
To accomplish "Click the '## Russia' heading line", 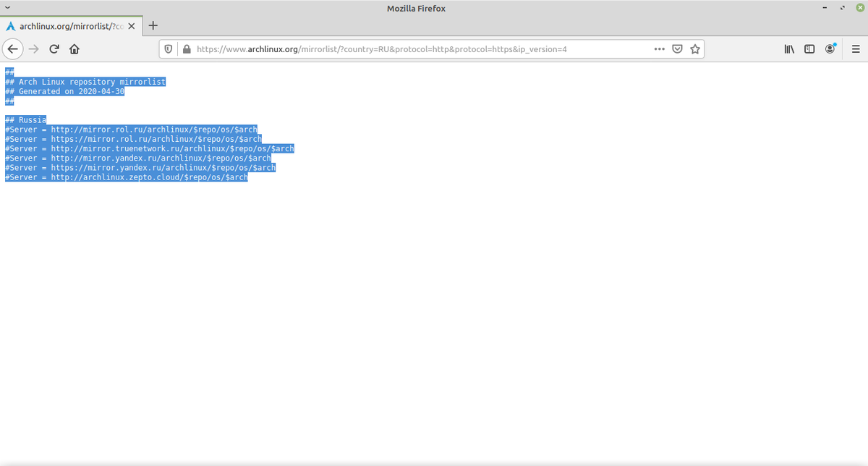I will click(x=25, y=120).
